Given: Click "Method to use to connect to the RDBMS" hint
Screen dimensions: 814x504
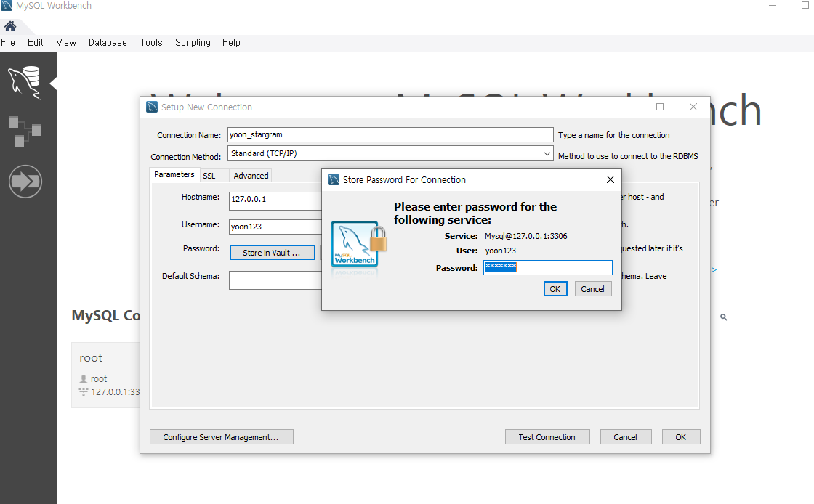Looking at the screenshot, I should (x=628, y=156).
